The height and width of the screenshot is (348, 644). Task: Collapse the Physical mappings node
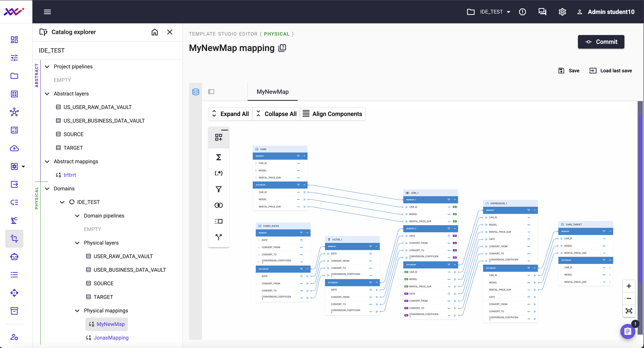tap(77, 311)
